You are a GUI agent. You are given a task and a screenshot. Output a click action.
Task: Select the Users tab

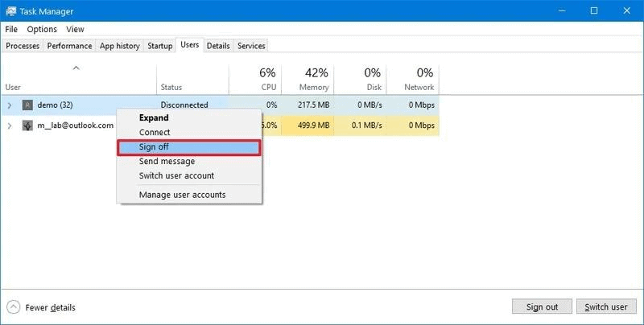[190, 45]
